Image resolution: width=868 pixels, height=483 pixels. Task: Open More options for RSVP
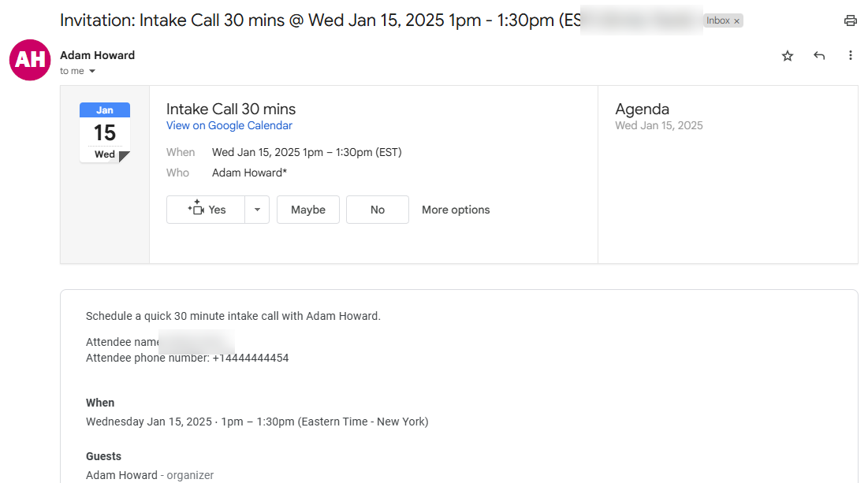coord(456,210)
